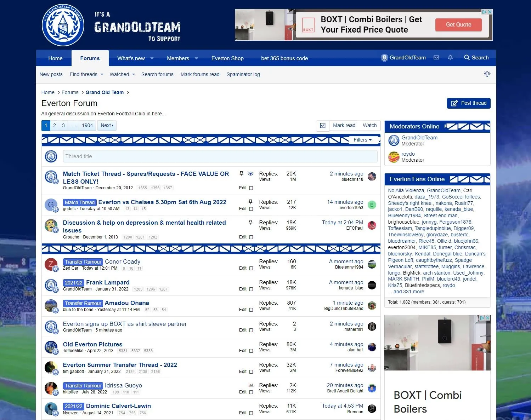Expand the What's new dropdown arrow
This screenshot has height=420, width=531.
tap(152, 58)
